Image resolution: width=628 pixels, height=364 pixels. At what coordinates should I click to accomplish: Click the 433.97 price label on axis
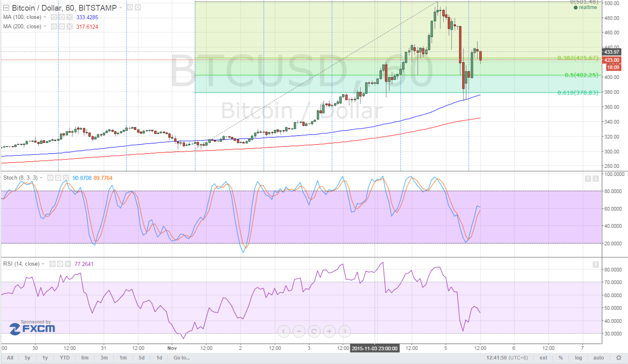(612, 52)
